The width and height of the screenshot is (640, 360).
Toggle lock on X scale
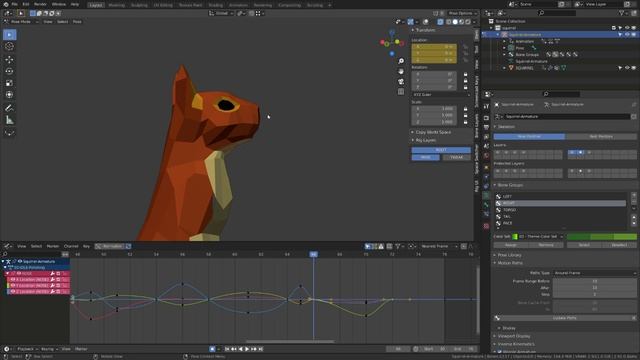coord(465,109)
